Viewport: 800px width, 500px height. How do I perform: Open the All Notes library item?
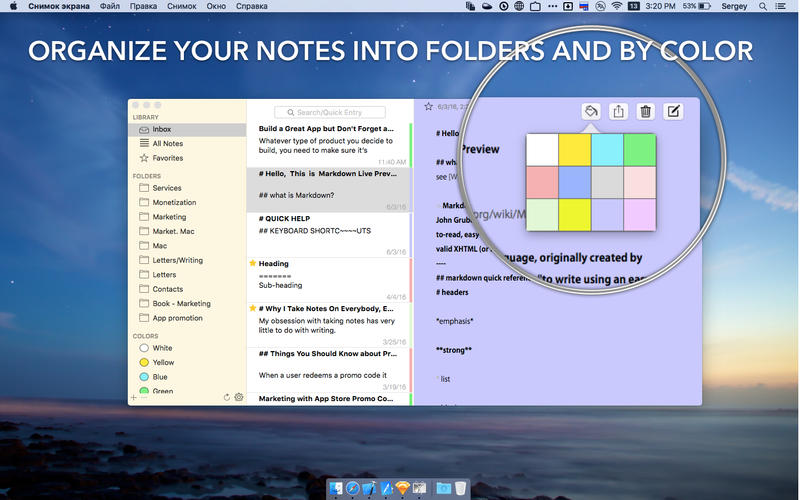(167, 144)
